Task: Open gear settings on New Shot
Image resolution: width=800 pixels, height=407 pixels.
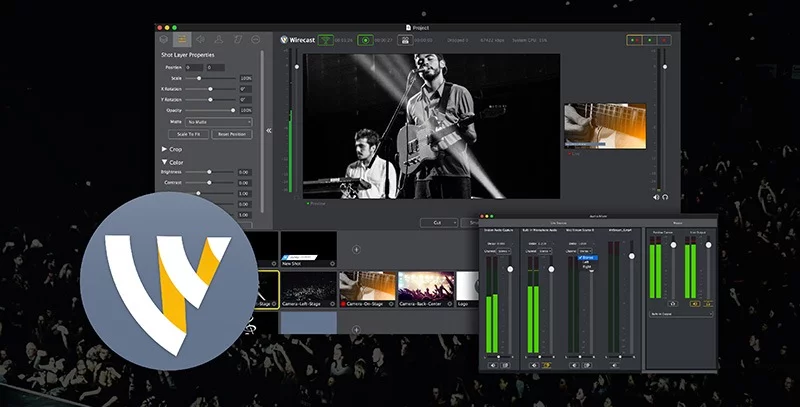Action: click(x=332, y=264)
